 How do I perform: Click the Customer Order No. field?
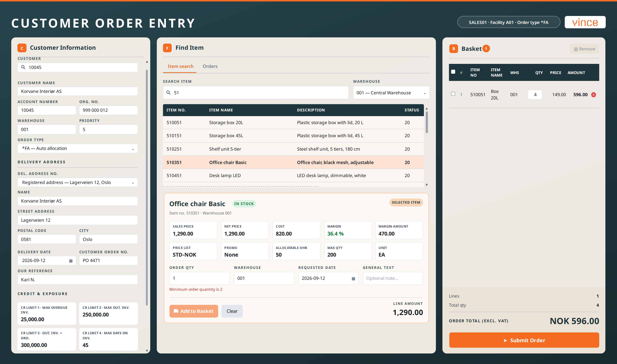pyautogui.click(x=108, y=261)
